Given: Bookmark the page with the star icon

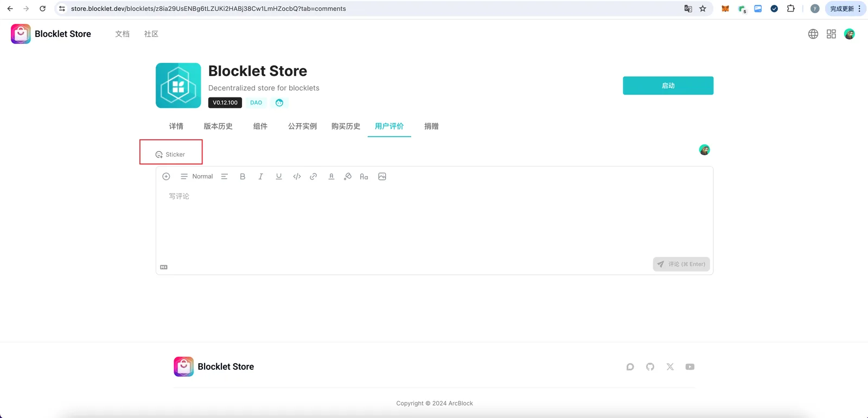Looking at the screenshot, I should [703, 9].
